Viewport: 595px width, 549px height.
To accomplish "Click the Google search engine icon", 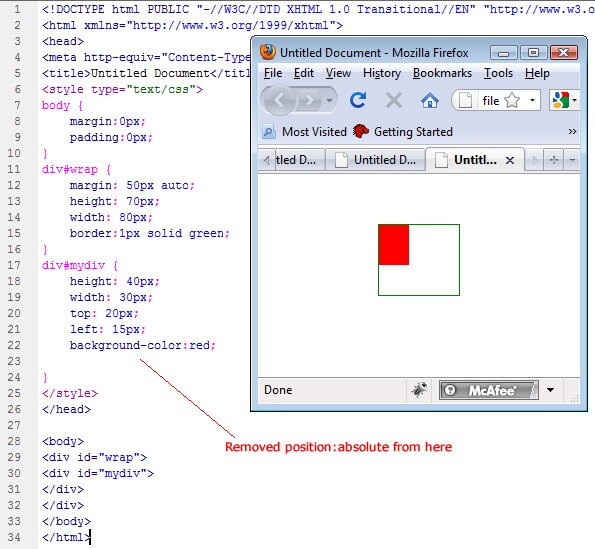I will 561,101.
